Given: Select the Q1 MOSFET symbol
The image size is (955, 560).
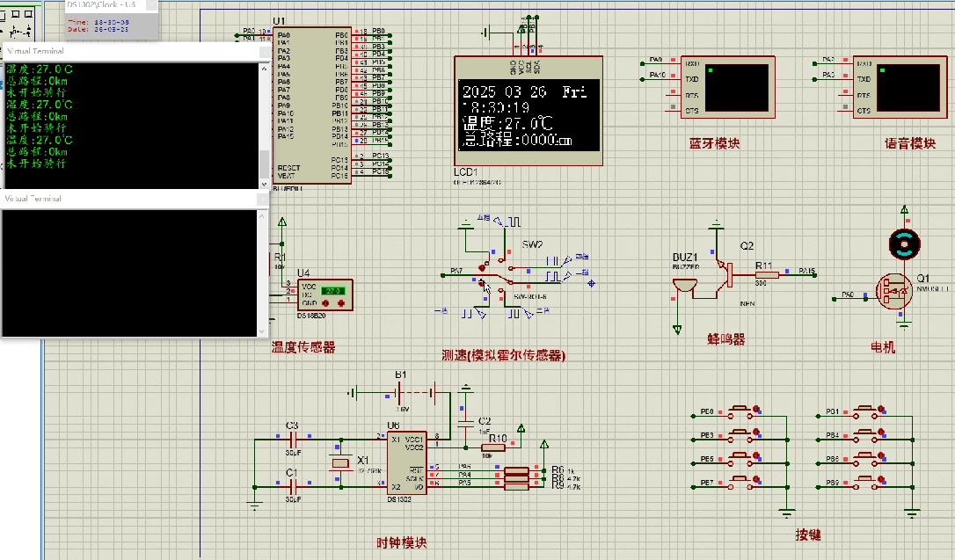Looking at the screenshot, I should click(894, 292).
